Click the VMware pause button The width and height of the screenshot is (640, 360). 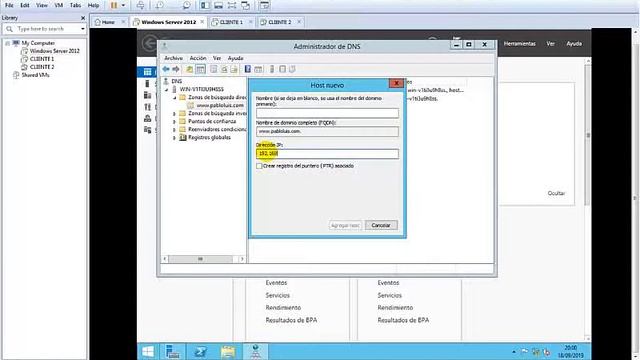tap(114, 5)
